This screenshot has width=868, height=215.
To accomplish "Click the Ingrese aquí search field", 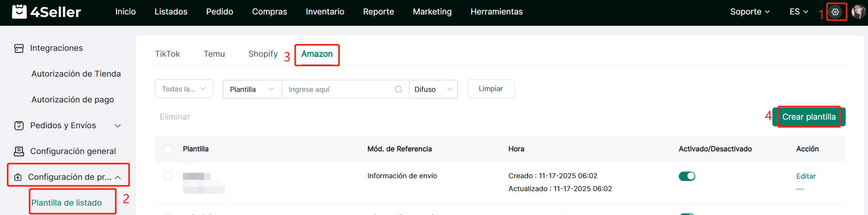I will pyautogui.click(x=339, y=90).
